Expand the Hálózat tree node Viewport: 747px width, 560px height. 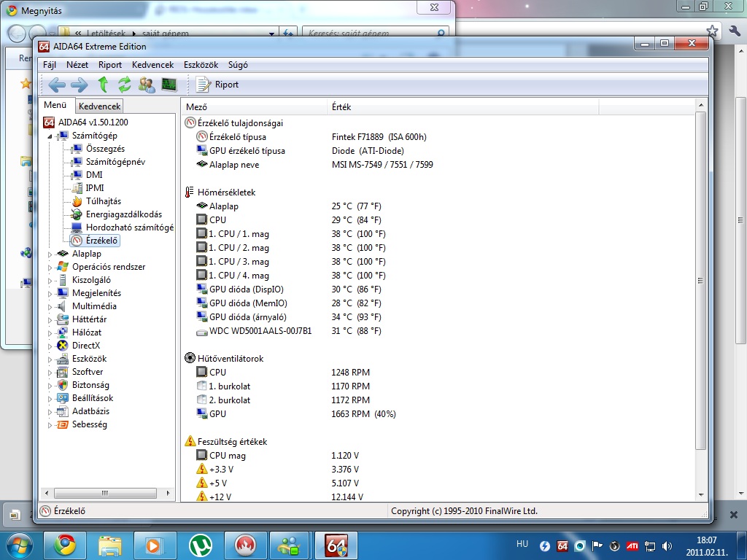click(50, 332)
